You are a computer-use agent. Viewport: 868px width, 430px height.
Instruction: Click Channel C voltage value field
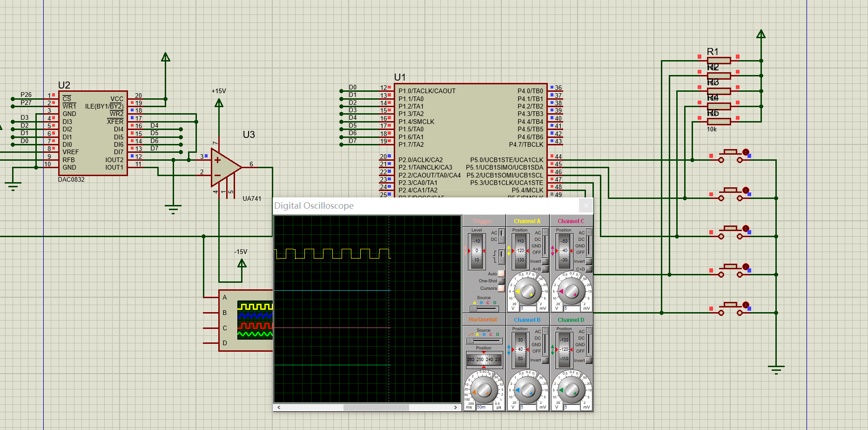[x=572, y=308]
